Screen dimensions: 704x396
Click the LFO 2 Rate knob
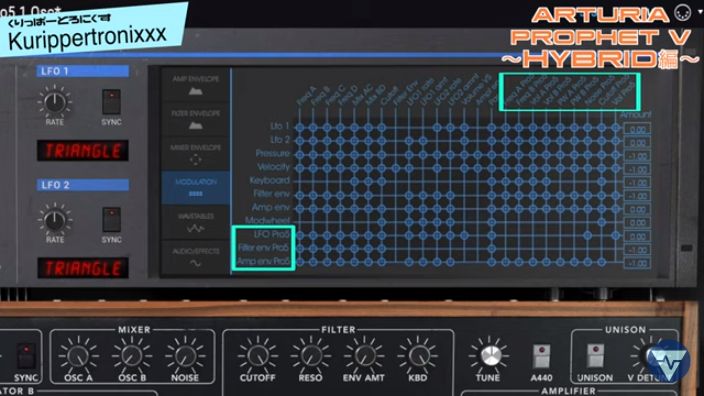(x=54, y=220)
